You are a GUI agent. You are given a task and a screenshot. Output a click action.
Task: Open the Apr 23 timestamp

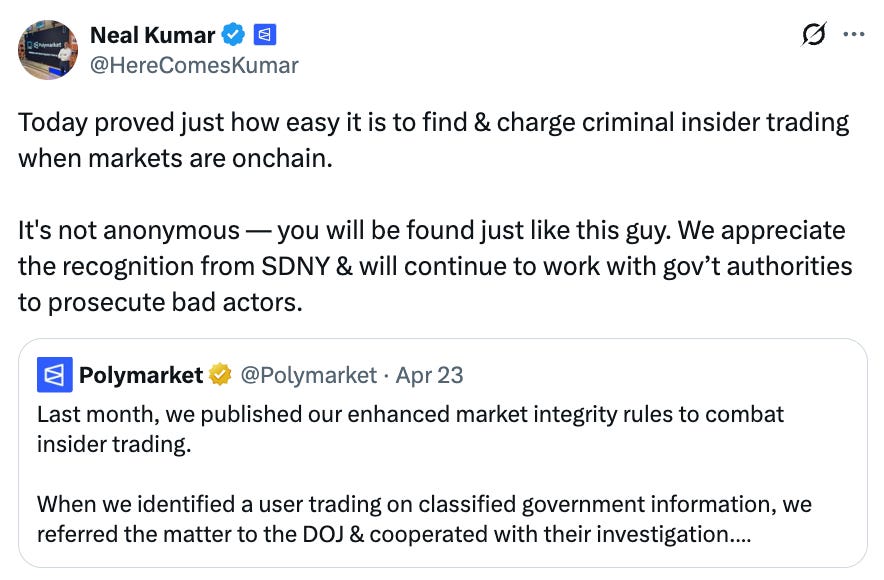coord(429,375)
